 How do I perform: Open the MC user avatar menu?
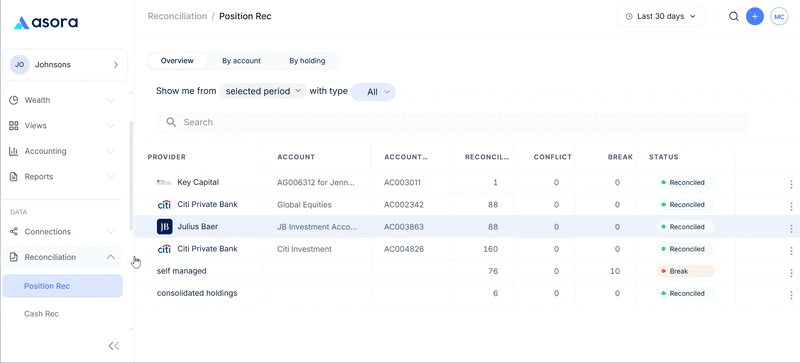coord(779,16)
